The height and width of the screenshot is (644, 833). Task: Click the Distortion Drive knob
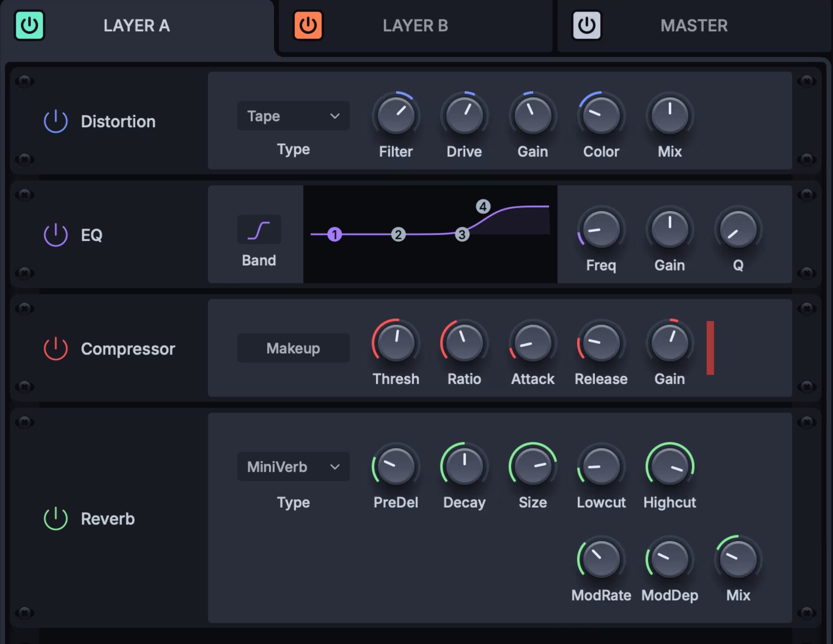[x=464, y=115]
